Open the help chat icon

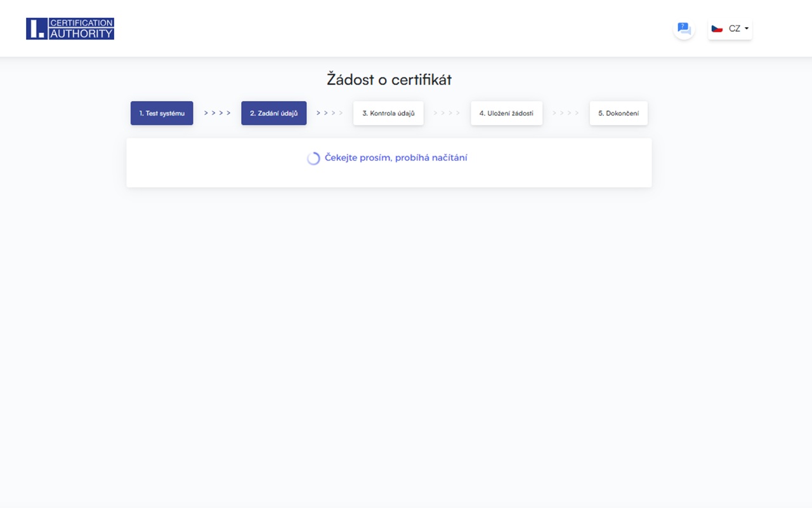tap(684, 29)
